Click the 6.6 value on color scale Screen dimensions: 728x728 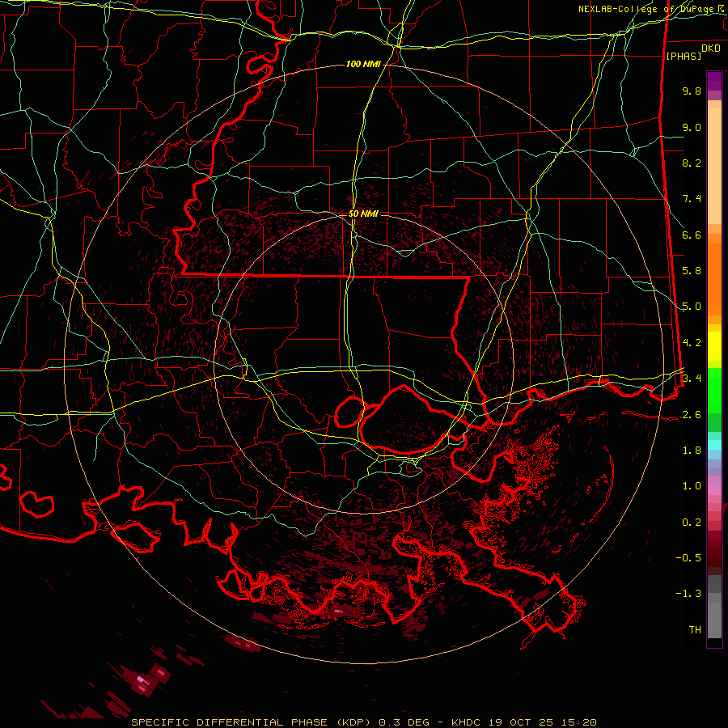tap(692, 235)
